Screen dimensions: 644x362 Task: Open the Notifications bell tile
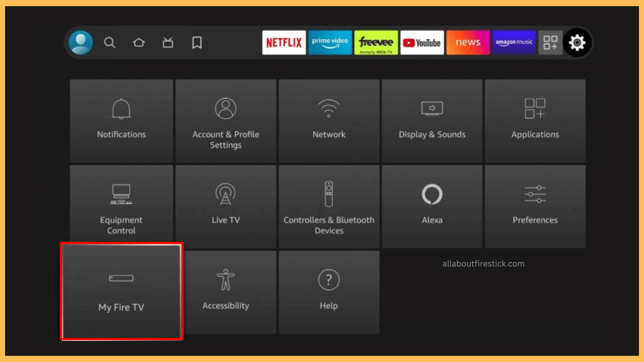point(121,121)
